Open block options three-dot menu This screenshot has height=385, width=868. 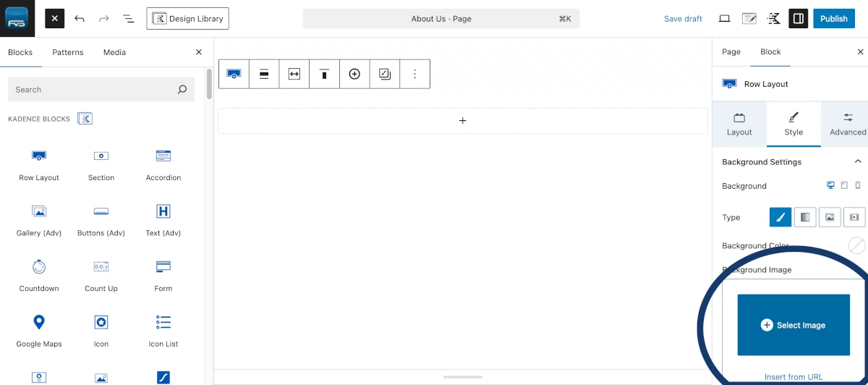[x=414, y=74]
